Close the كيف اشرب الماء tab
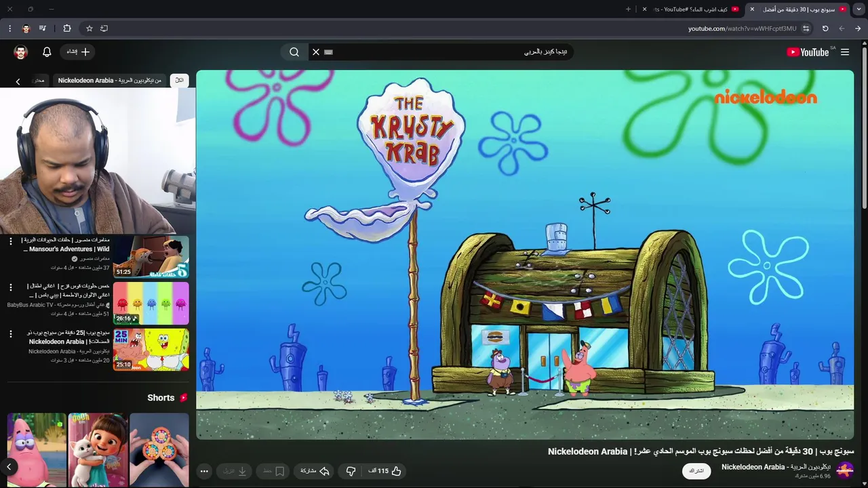Image resolution: width=868 pixels, height=488 pixels. (644, 9)
